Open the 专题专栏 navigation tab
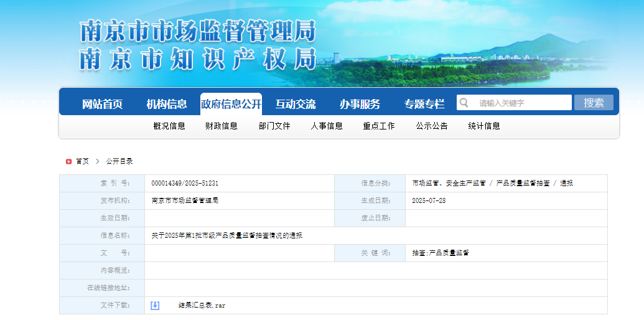This screenshot has height=320, width=644. pos(424,104)
